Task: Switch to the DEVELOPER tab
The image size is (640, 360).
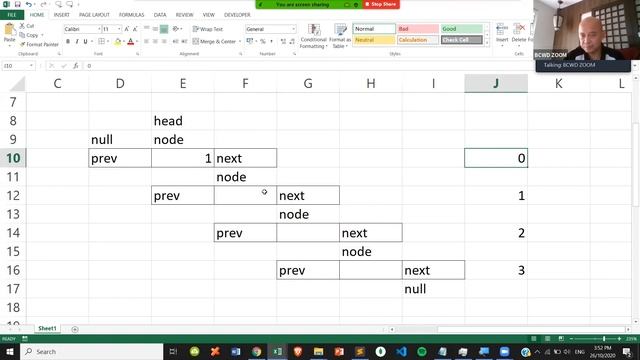Action: click(x=237, y=15)
